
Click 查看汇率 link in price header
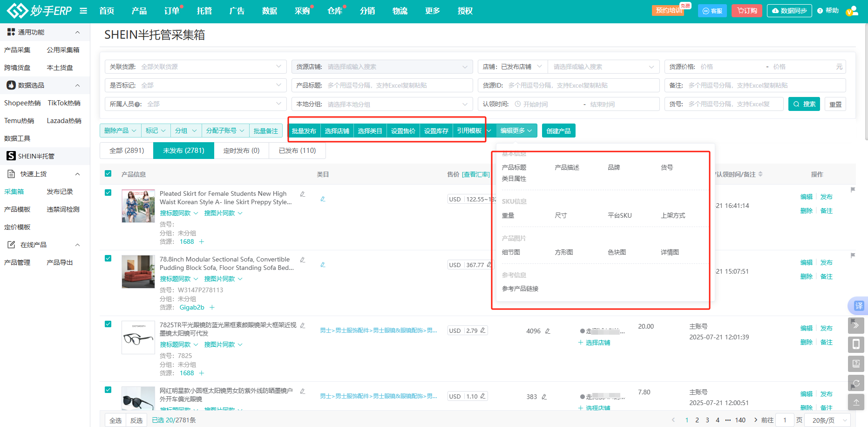tap(476, 174)
